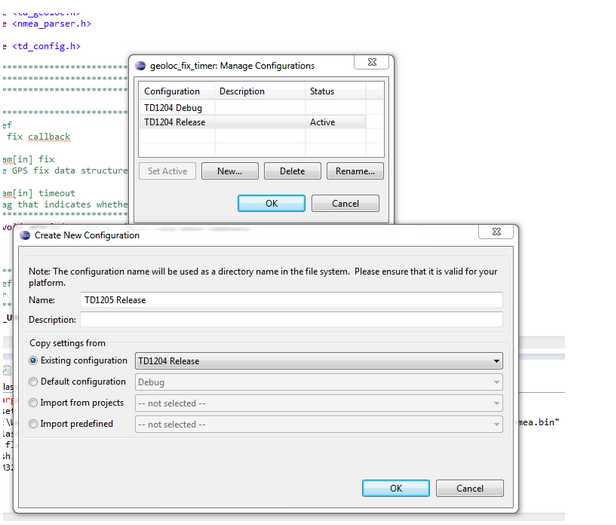
Task: Click the underlined word callback in the editor
Action: 49,137
